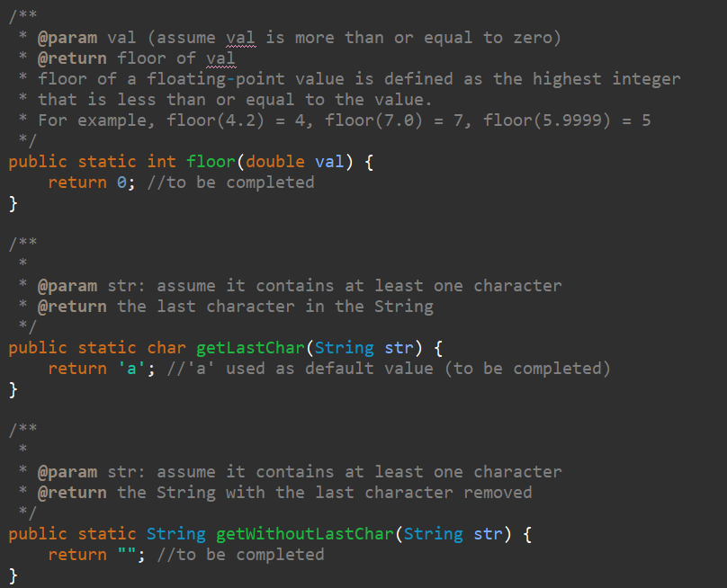Click 'String' parameter type in getLastChar signature
Image resolution: width=727 pixels, height=588 pixels.
tap(345, 348)
